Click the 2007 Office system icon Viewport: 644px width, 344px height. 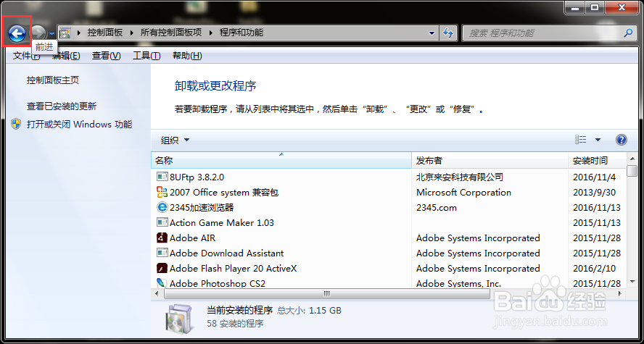point(162,192)
